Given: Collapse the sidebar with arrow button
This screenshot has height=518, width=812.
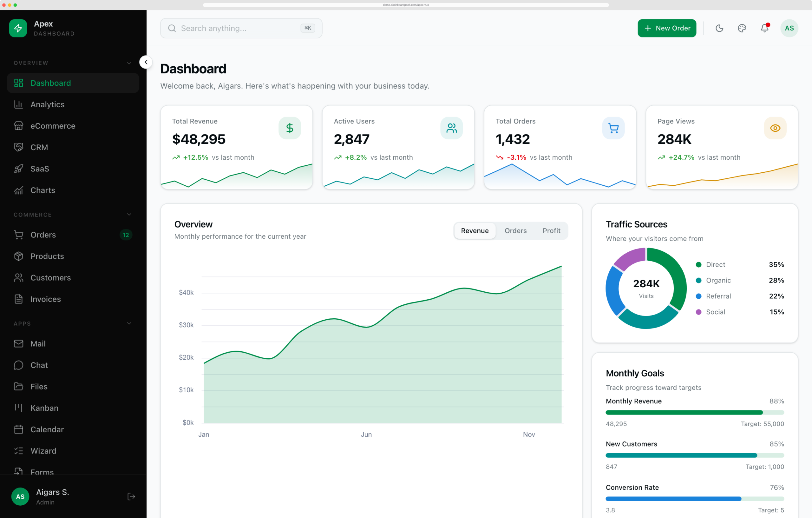Looking at the screenshot, I should (x=146, y=62).
